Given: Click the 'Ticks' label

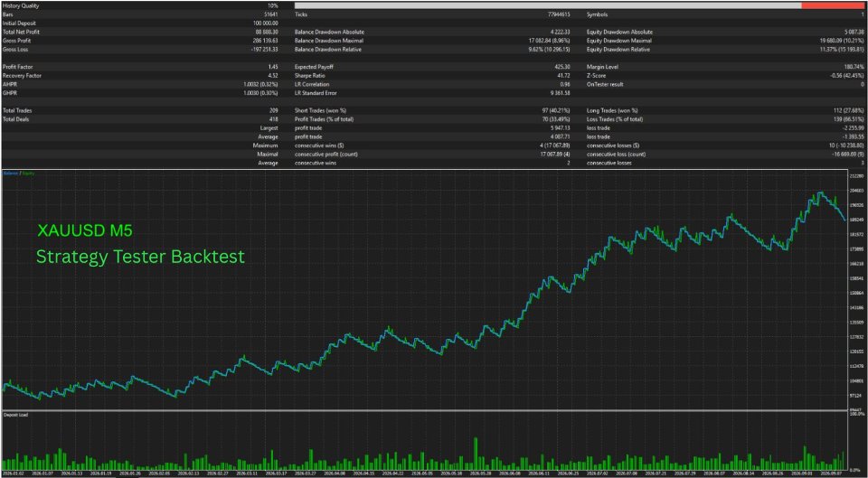Looking at the screenshot, I should pyautogui.click(x=300, y=14).
